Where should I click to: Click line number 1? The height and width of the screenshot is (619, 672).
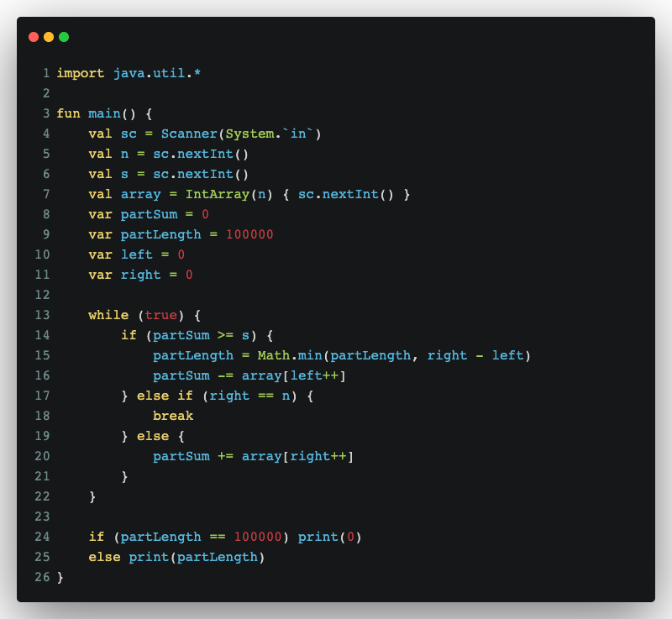(x=46, y=73)
